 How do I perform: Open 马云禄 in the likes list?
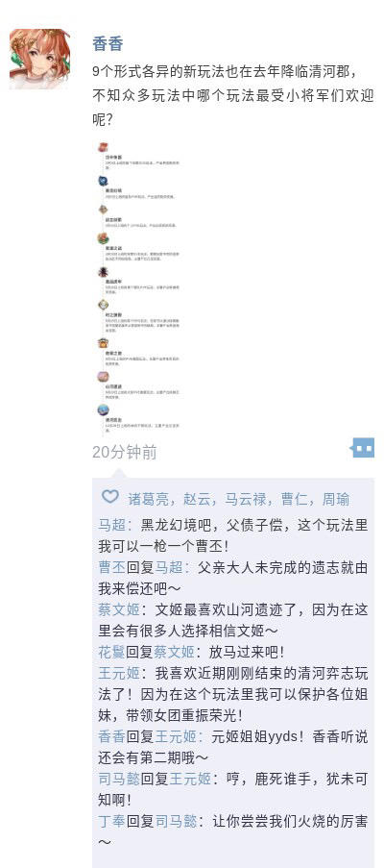[246, 499]
